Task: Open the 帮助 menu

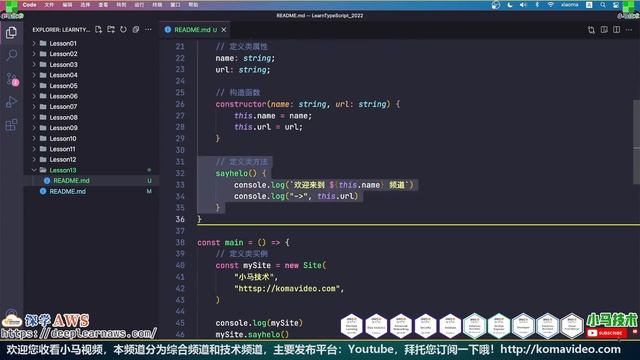Action: coord(193,5)
